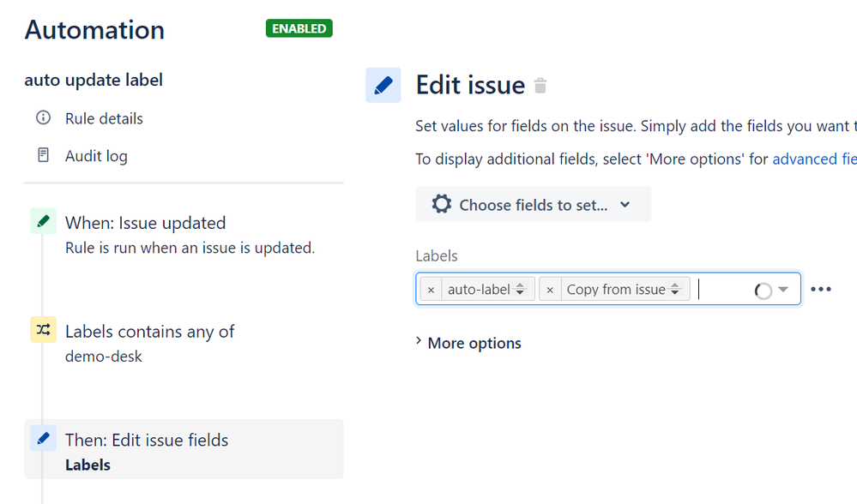Image resolution: width=857 pixels, height=504 pixels.
Task: Open the Copy from issue tag selector
Action: point(675,290)
